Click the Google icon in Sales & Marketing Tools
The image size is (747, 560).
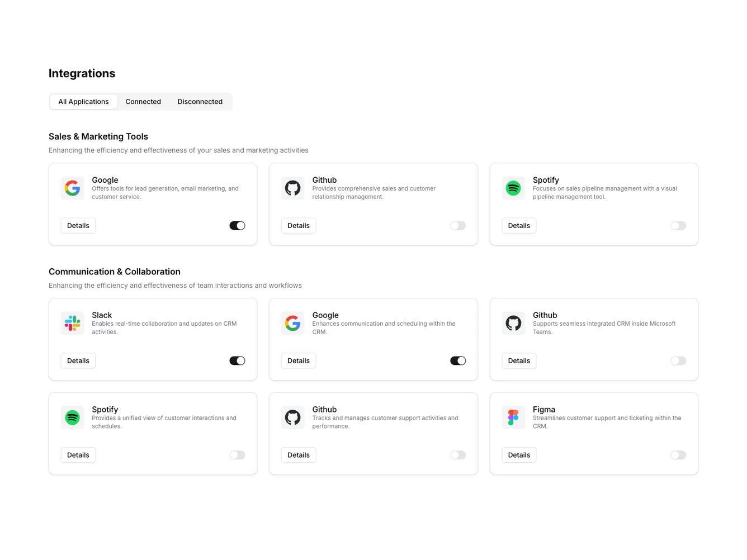[72, 188]
